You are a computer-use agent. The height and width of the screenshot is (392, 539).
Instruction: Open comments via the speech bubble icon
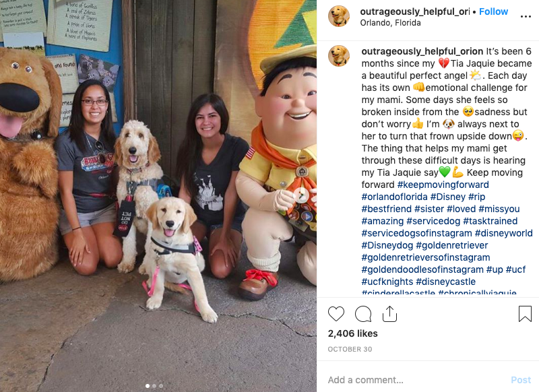(x=363, y=314)
